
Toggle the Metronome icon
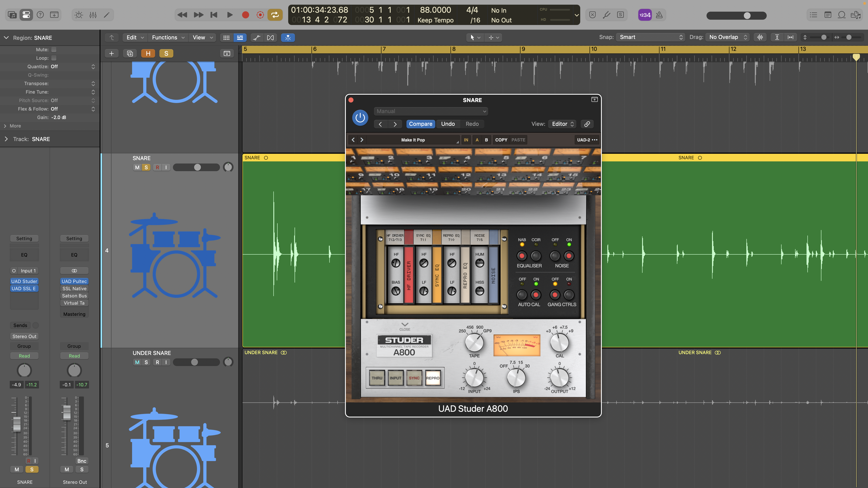[659, 15]
